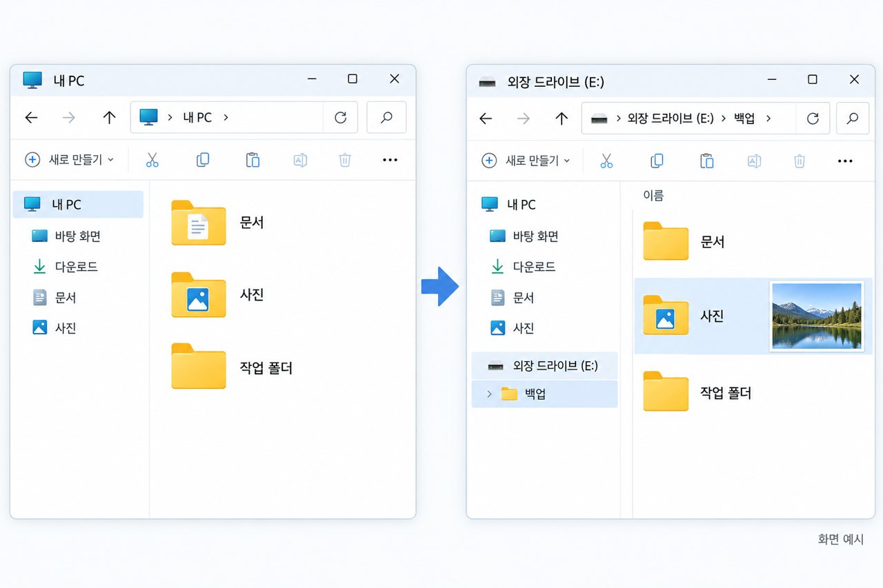The height and width of the screenshot is (588, 883).
Task: Close the 외장 드라이브 (E:) window
Action: 854,79
